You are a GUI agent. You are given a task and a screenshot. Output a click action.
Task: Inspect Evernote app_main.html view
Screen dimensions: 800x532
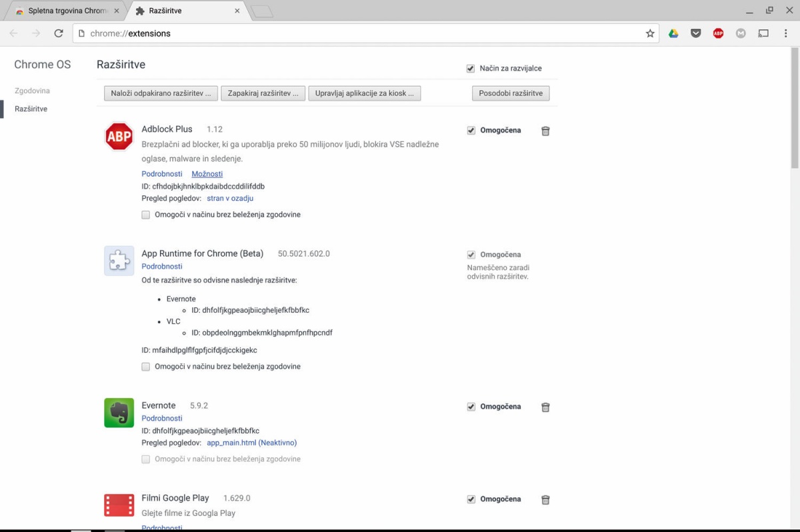(252, 443)
